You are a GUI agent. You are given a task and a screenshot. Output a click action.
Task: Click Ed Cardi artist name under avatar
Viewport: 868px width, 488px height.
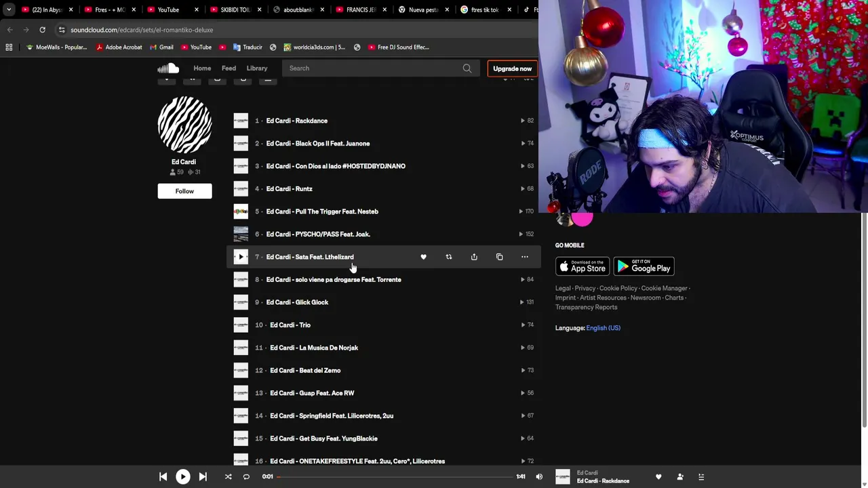(x=184, y=162)
